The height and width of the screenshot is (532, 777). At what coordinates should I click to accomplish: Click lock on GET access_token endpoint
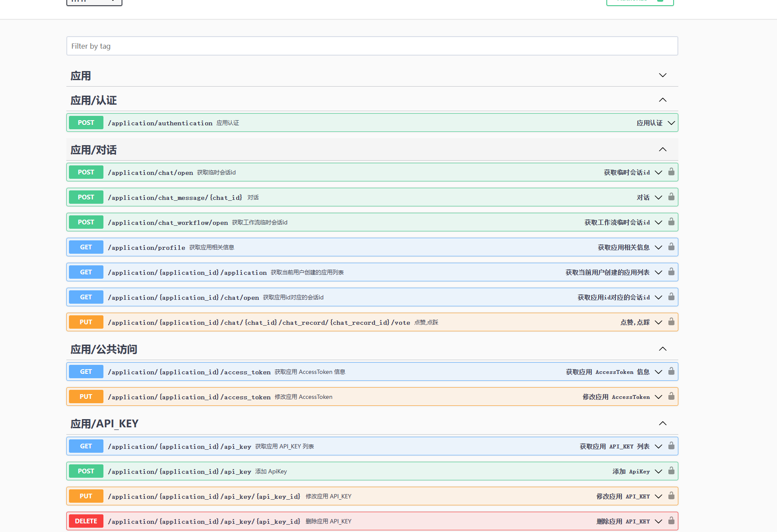tap(671, 371)
